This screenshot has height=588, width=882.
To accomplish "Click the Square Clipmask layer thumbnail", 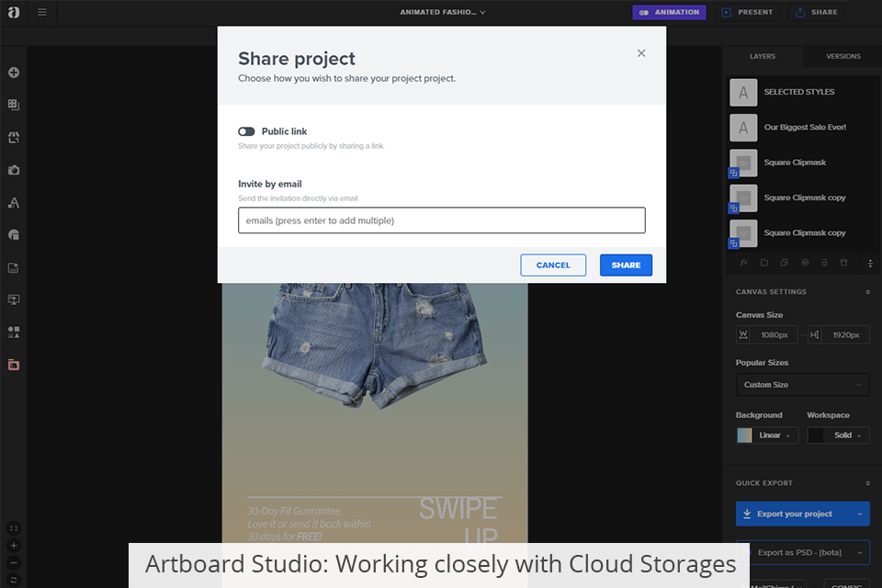I will 743,163.
